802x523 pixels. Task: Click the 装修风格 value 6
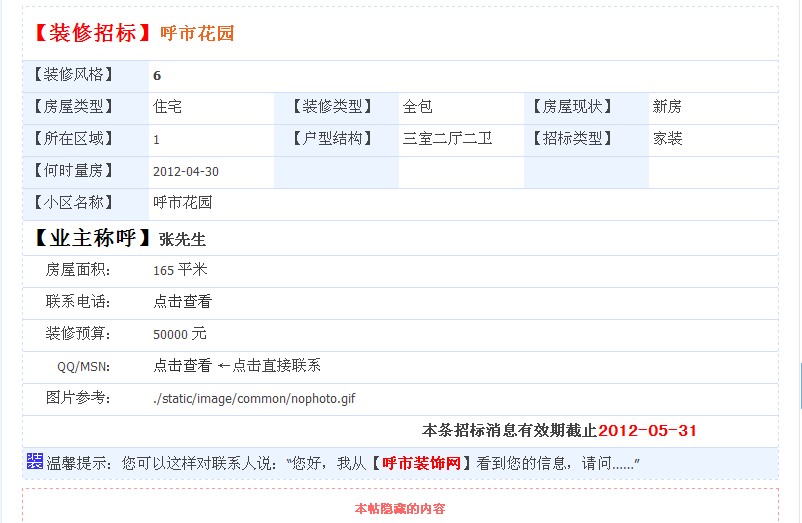coord(157,76)
